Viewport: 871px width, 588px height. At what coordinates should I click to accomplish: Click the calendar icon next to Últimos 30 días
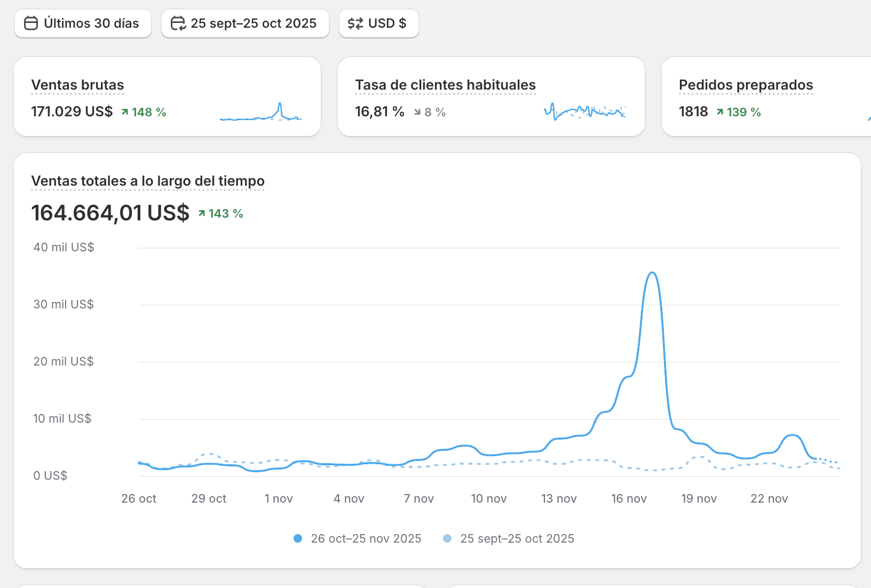[x=31, y=23]
